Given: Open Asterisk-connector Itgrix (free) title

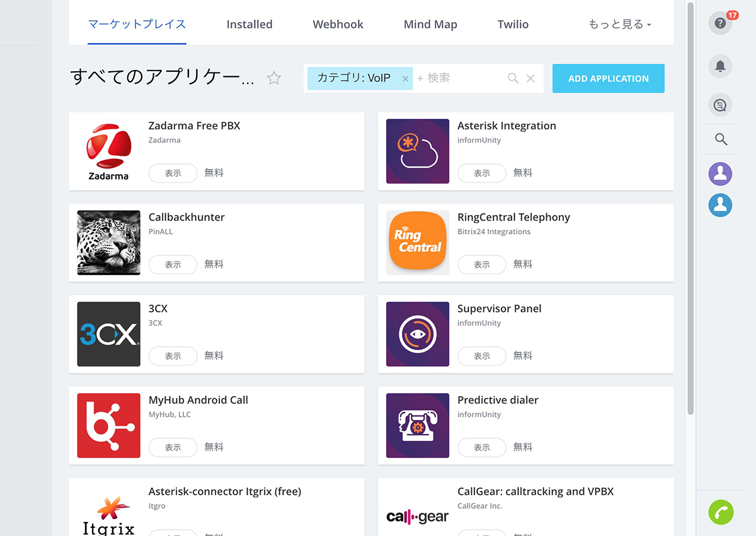Looking at the screenshot, I should (225, 491).
